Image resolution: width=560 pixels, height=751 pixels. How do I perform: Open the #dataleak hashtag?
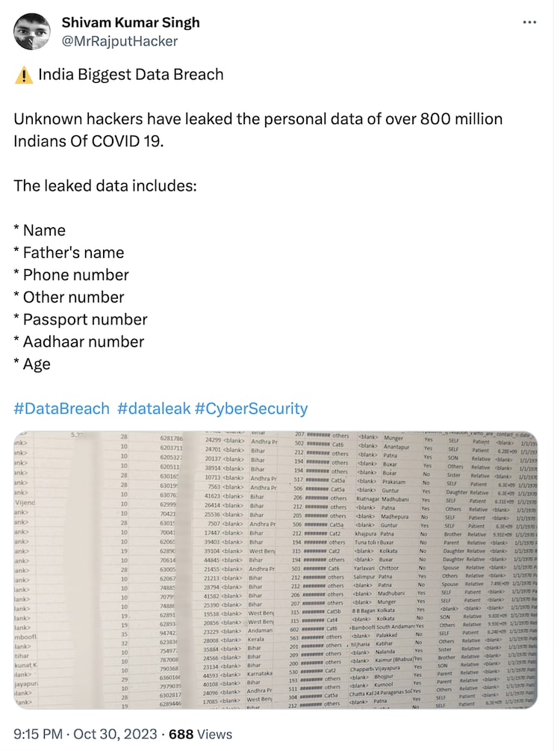point(152,408)
